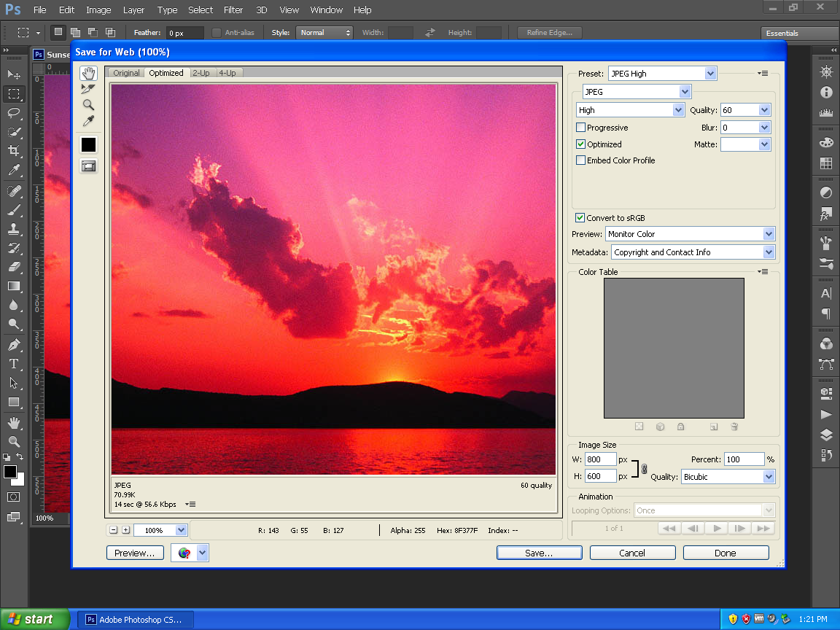Toggle Convert to sRGB checkbox
This screenshot has height=630, width=840.
click(x=580, y=218)
